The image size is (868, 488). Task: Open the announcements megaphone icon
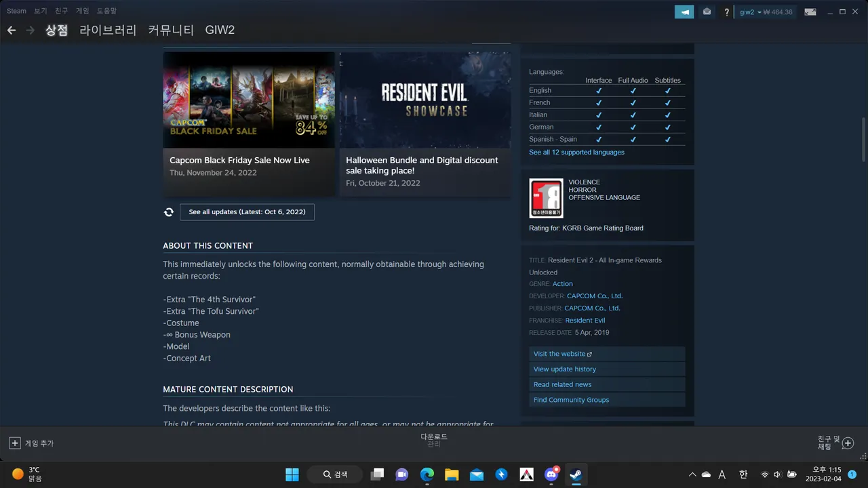point(684,12)
